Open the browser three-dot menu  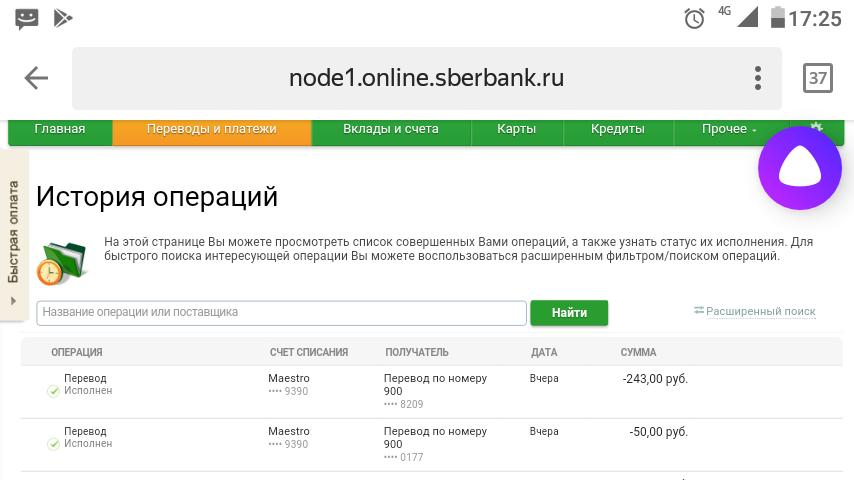(x=758, y=78)
